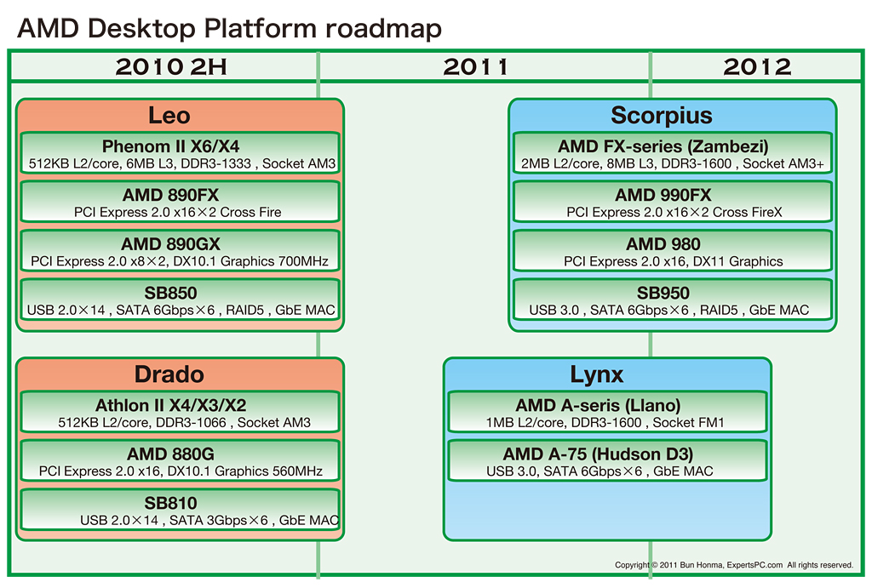This screenshot has height=588, width=872.
Task: Click the "Scorpius" platform heading
Action: [661, 116]
